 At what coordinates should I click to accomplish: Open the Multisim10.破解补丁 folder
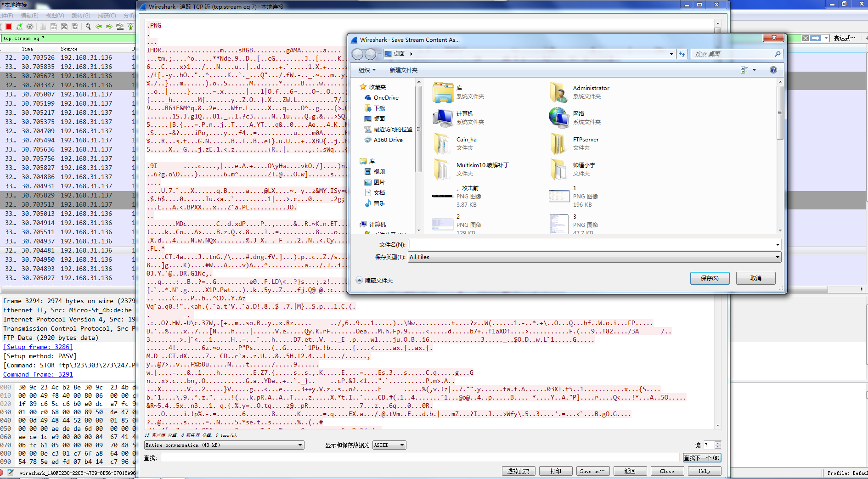(471, 169)
